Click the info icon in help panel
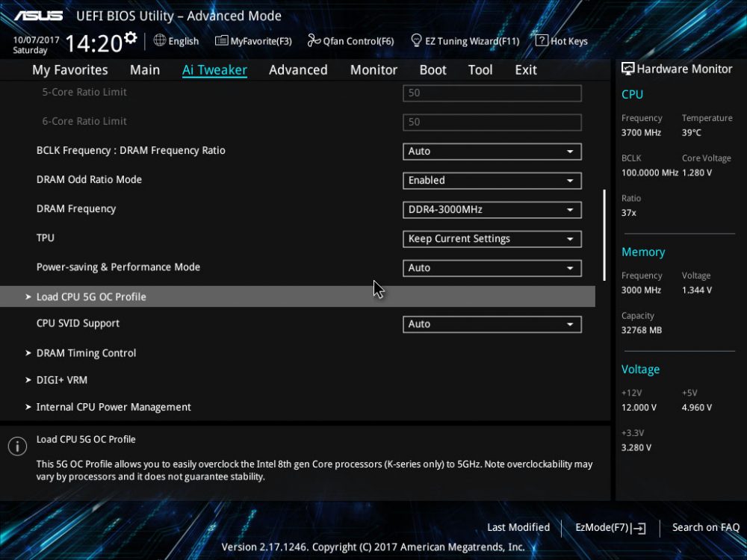The width and height of the screenshot is (747, 560). (x=18, y=447)
